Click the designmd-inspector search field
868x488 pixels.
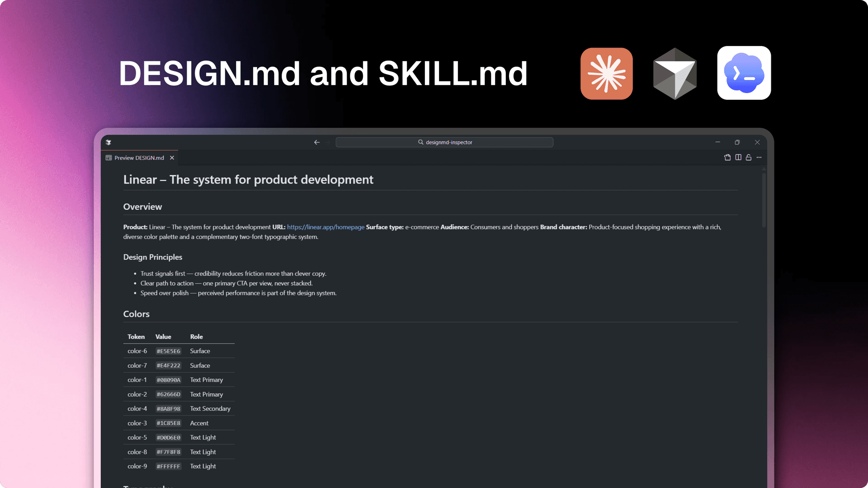point(444,142)
